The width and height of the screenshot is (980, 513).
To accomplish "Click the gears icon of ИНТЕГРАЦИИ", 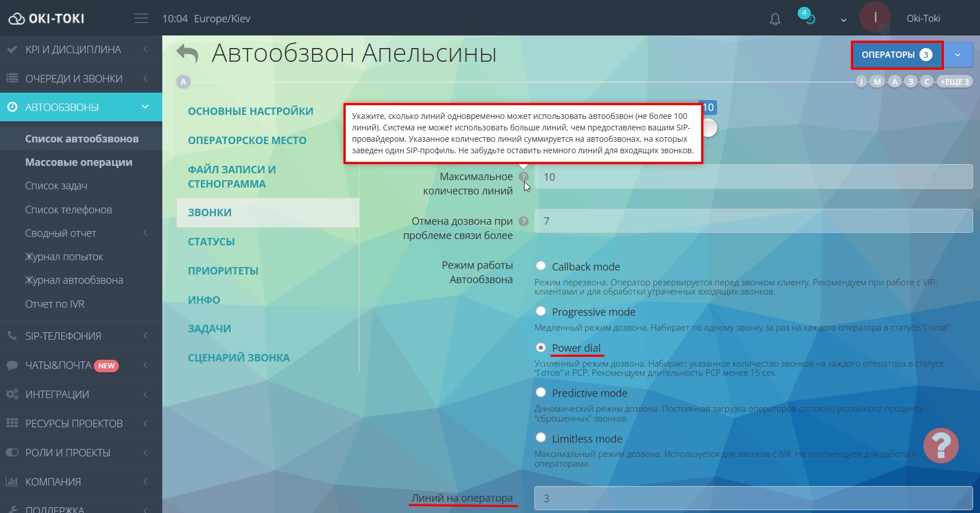I will [x=12, y=394].
